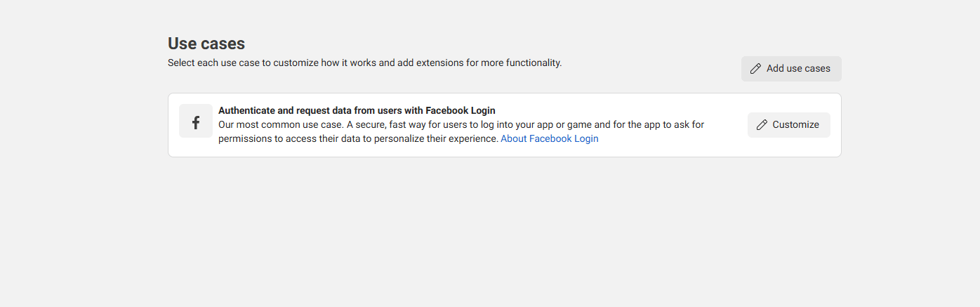Select the "Authenticate and request data" title
The height and width of the screenshot is (307, 980).
[357, 110]
